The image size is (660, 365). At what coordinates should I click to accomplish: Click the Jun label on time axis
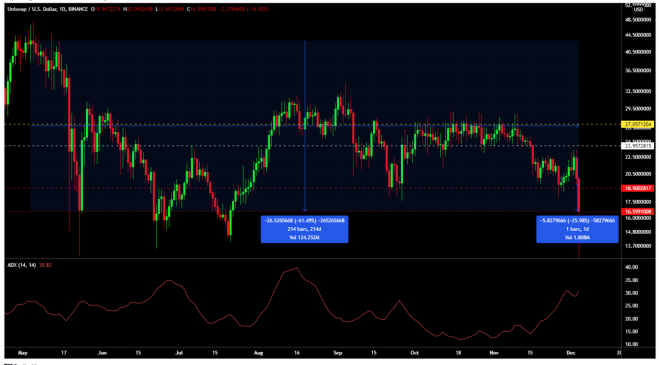tap(102, 353)
